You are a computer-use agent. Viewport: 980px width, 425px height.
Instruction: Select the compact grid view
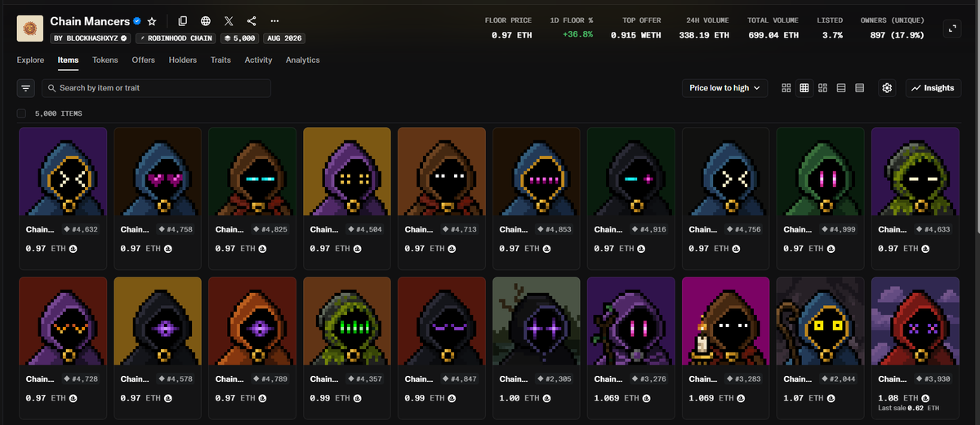(804, 88)
